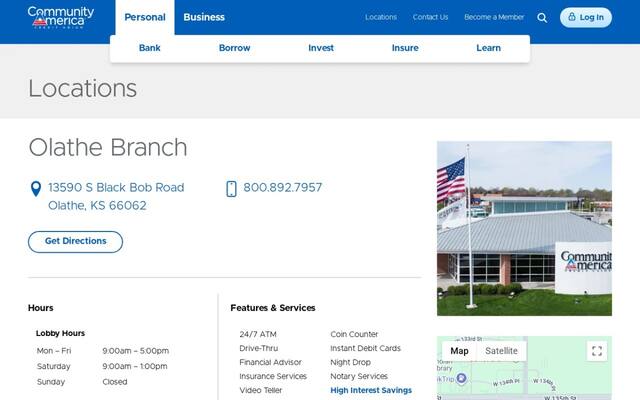Click the Video Teller text
This screenshot has height=400, width=640.
(x=260, y=390)
